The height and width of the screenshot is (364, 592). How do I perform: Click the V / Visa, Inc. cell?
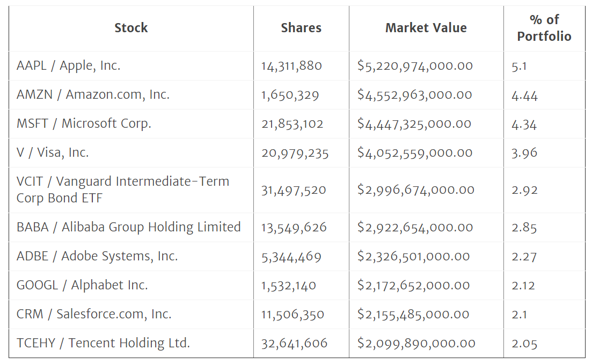click(x=53, y=152)
